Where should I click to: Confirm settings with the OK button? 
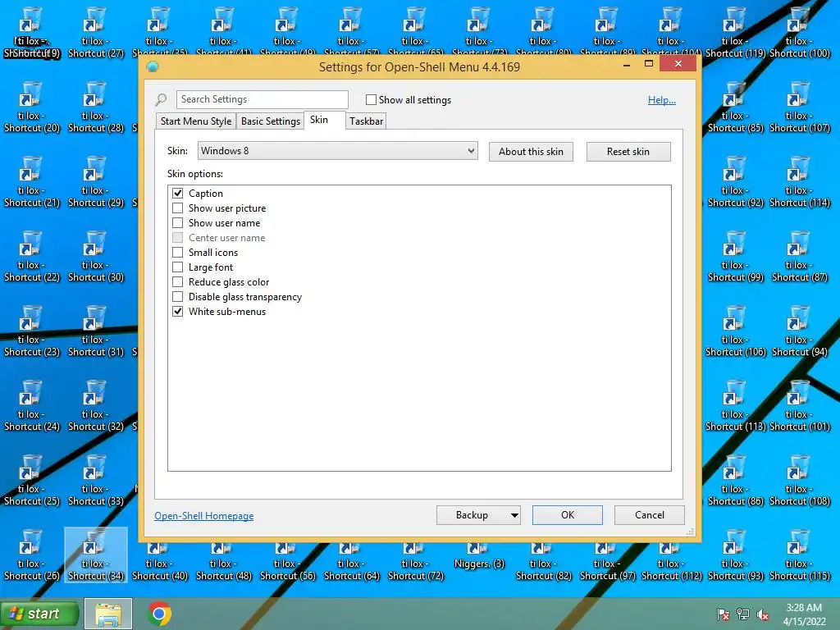coord(568,515)
